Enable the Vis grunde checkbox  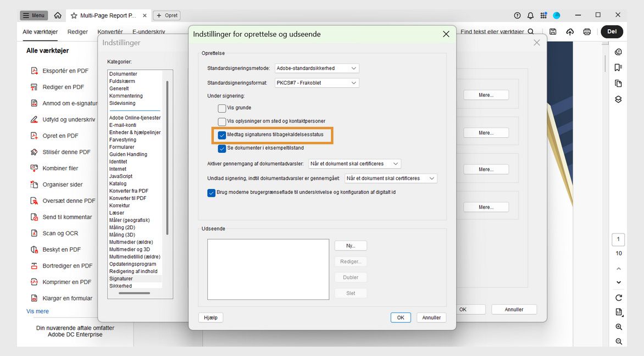[222, 108]
